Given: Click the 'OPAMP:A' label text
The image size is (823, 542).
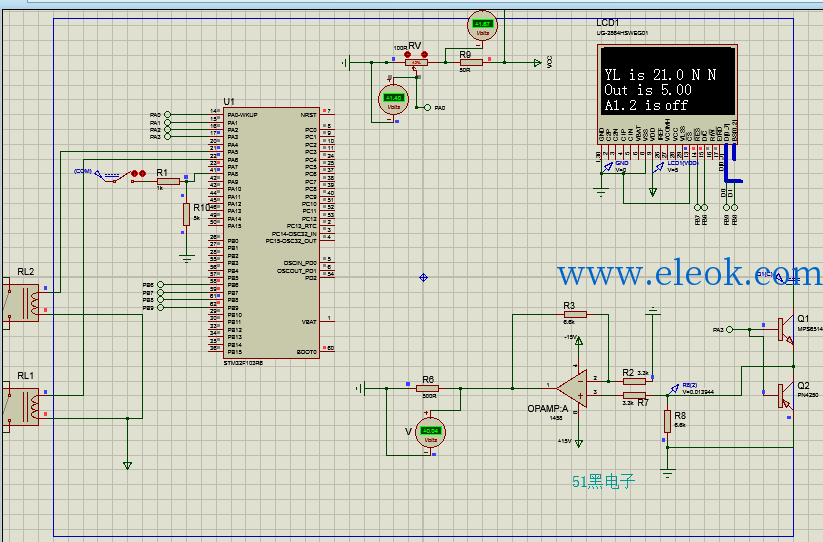Looking at the screenshot, I should coord(548,408).
